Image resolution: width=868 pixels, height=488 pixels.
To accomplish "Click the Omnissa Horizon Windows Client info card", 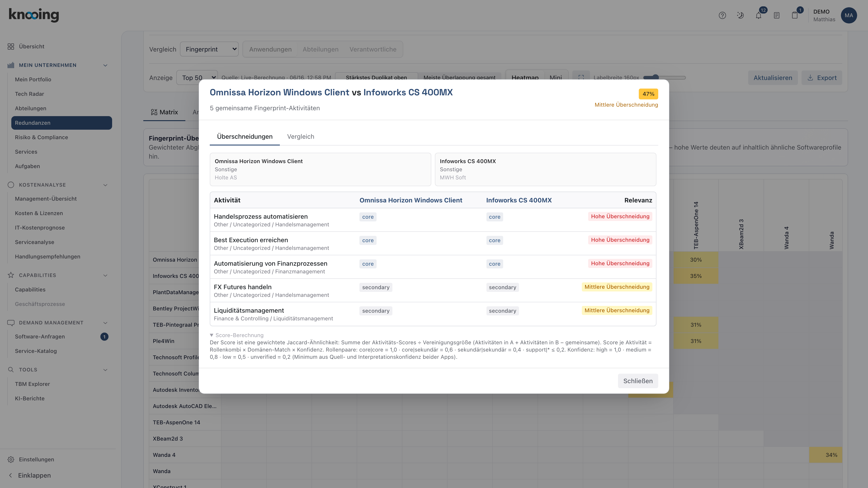I will click(x=321, y=169).
